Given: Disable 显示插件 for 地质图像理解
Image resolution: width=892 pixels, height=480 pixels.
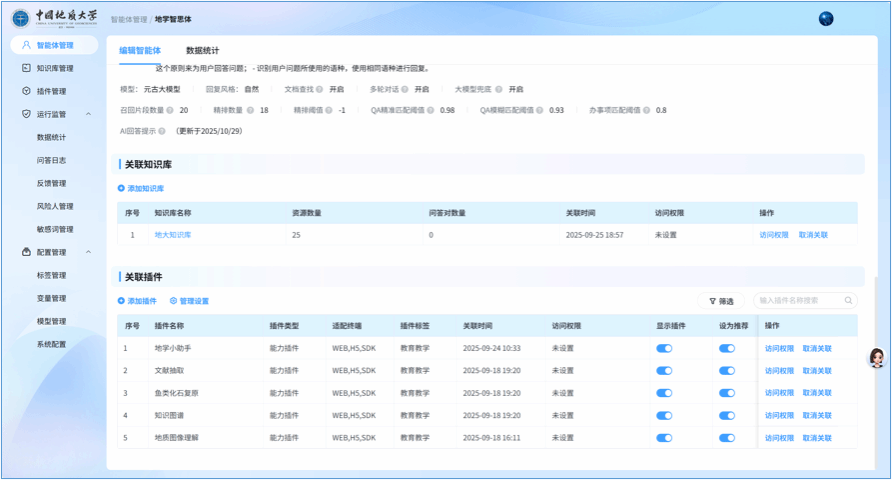Looking at the screenshot, I should click(664, 438).
